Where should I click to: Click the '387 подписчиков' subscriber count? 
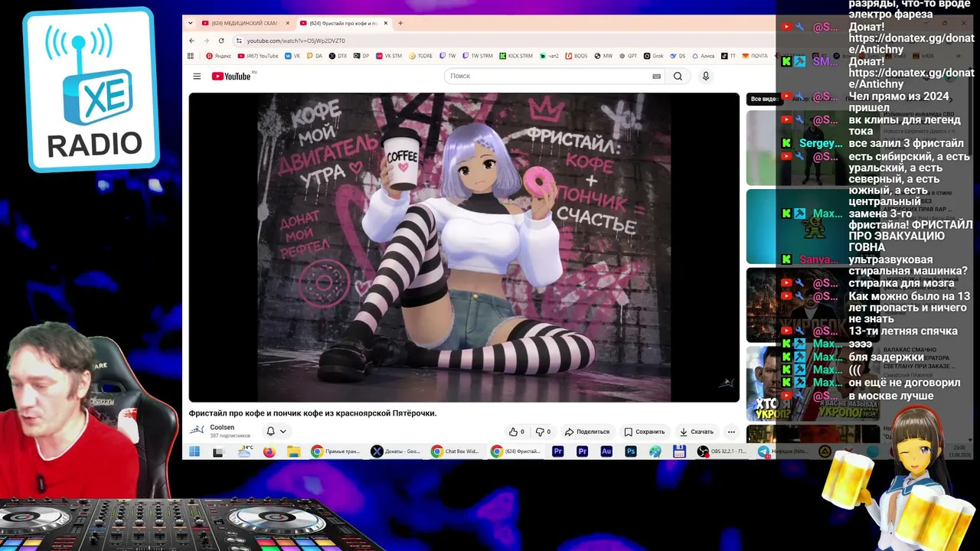pyautogui.click(x=230, y=436)
